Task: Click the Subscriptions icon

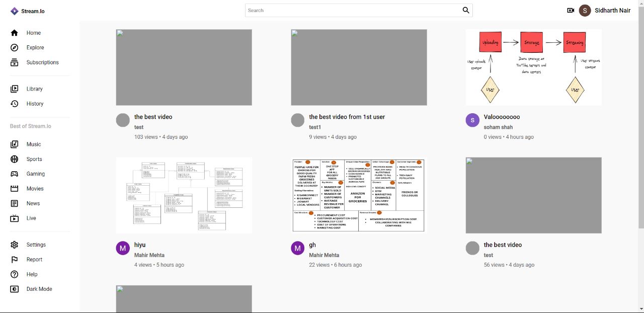Action: point(14,62)
